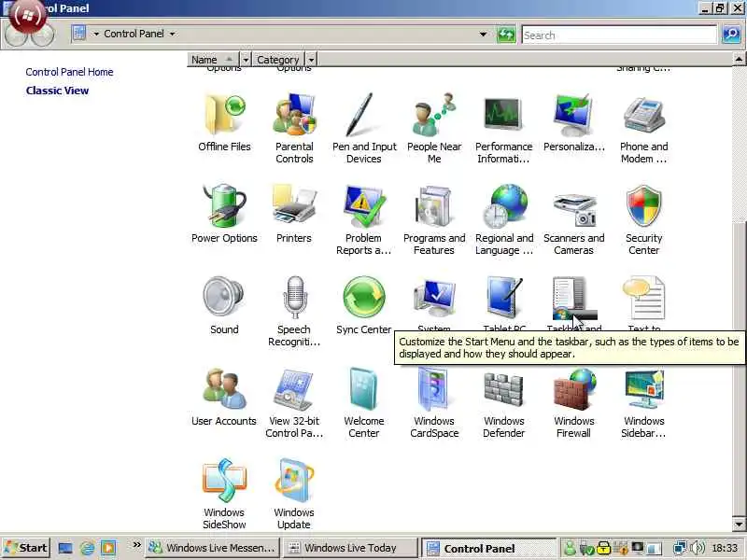
Task: Open Windows Sidebar Properties
Action: click(x=643, y=403)
